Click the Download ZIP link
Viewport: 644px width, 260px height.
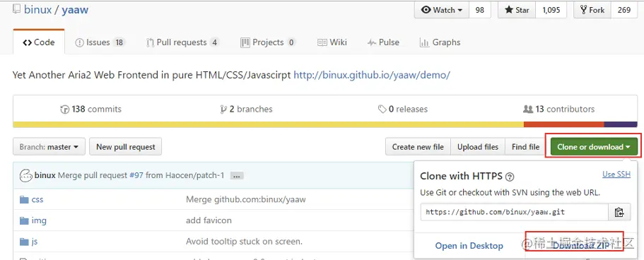(574, 246)
